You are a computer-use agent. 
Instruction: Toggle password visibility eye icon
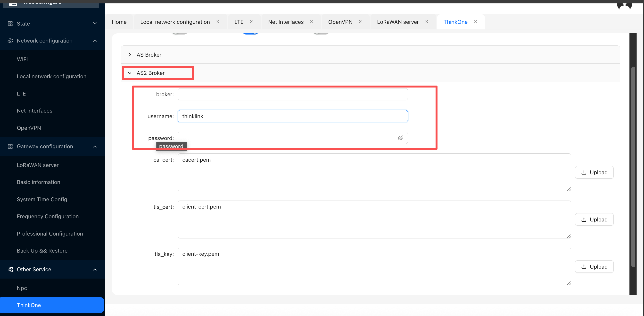(x=401, y=138)
